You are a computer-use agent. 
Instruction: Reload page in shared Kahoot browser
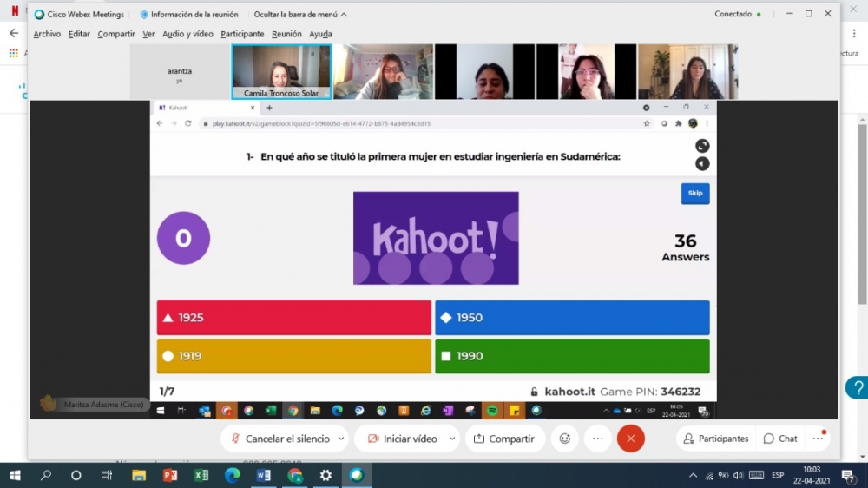pyautogui.click(x=188, y=123)
